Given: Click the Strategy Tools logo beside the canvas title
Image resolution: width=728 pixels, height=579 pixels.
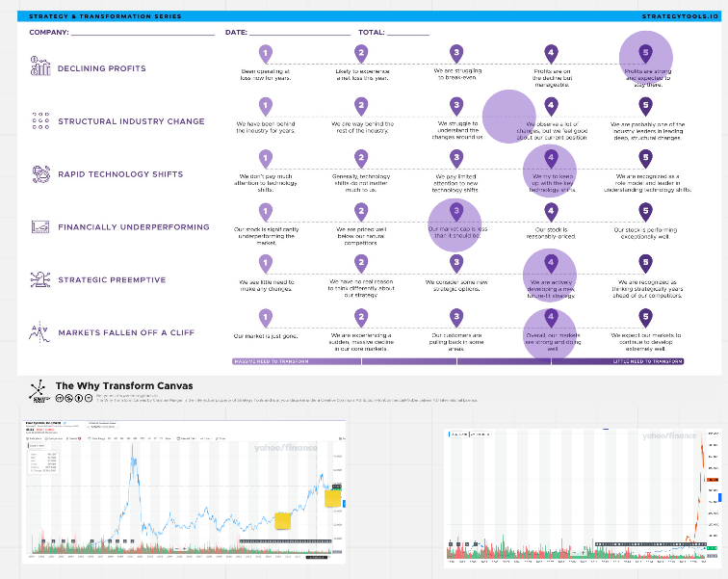Looking at the screenshot, I should [39, 389].
